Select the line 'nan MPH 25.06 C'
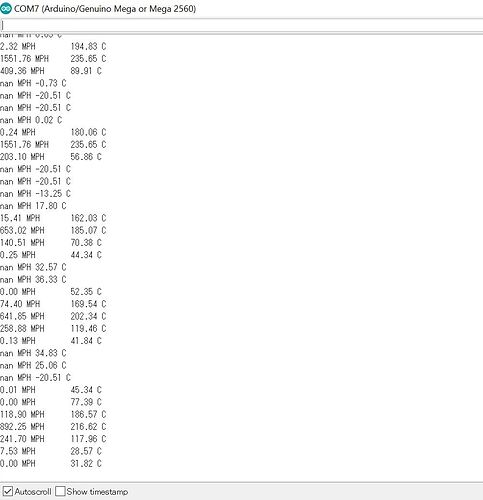The height and width of the screenshot is (500, 483). coord(33,365)
